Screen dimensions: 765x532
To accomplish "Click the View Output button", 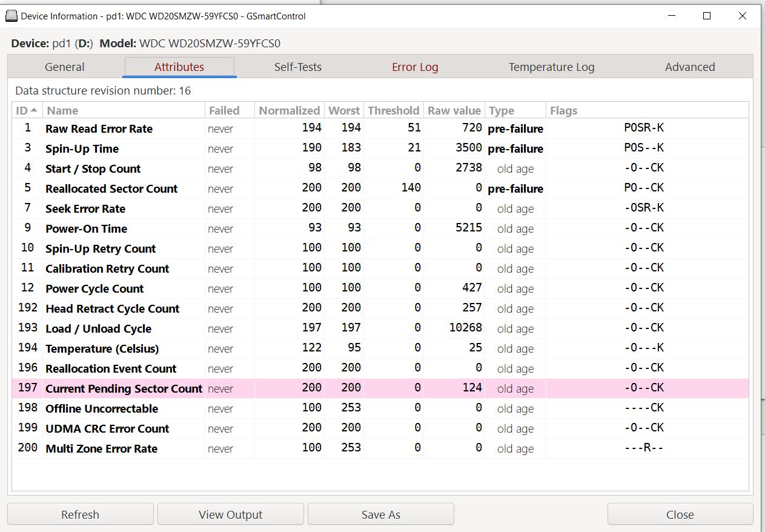I will (230, 514).
